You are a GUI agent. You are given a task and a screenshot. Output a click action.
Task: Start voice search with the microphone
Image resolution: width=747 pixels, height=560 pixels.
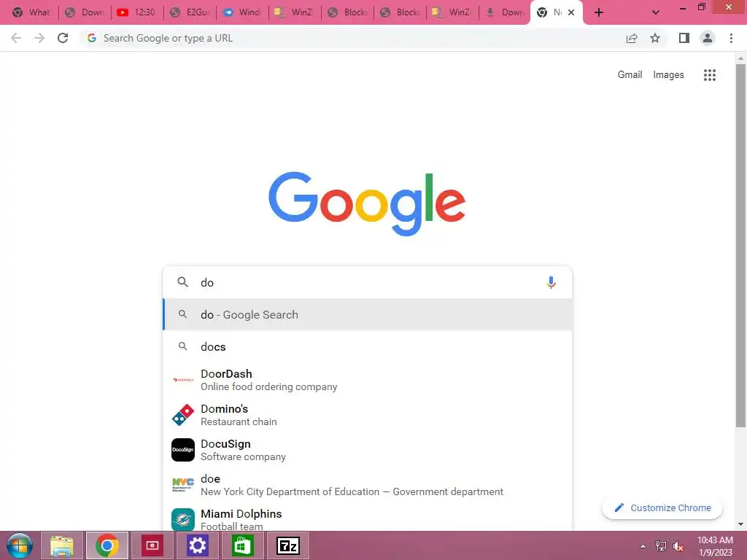551,282
